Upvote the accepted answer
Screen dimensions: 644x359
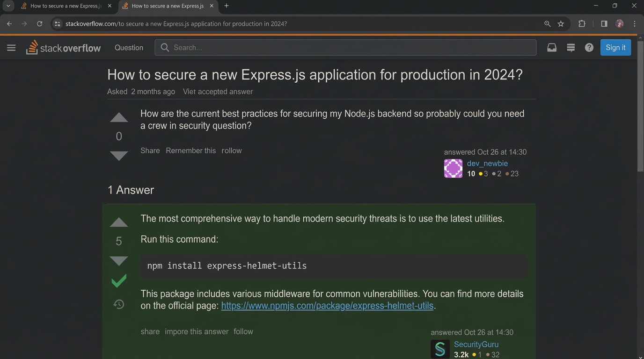[118, 222]
